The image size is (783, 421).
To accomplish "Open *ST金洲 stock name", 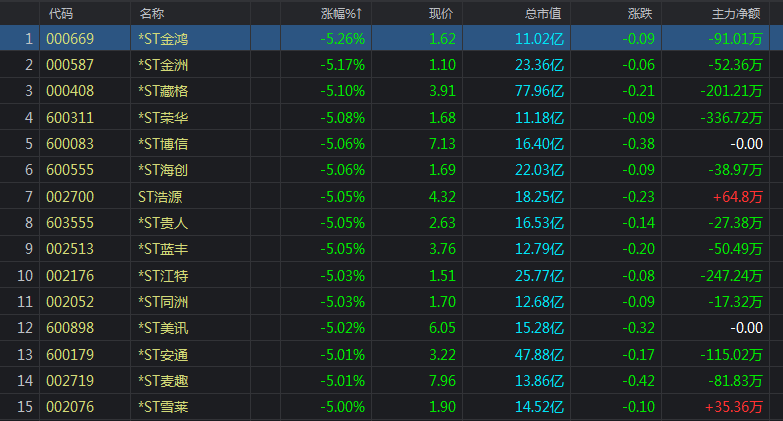I will pos(163,65).
